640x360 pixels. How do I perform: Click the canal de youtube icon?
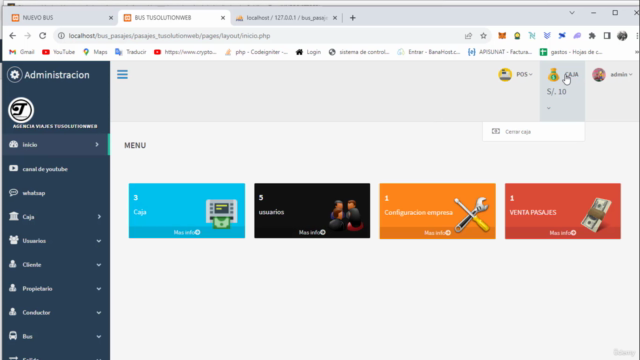pos(13,168)
